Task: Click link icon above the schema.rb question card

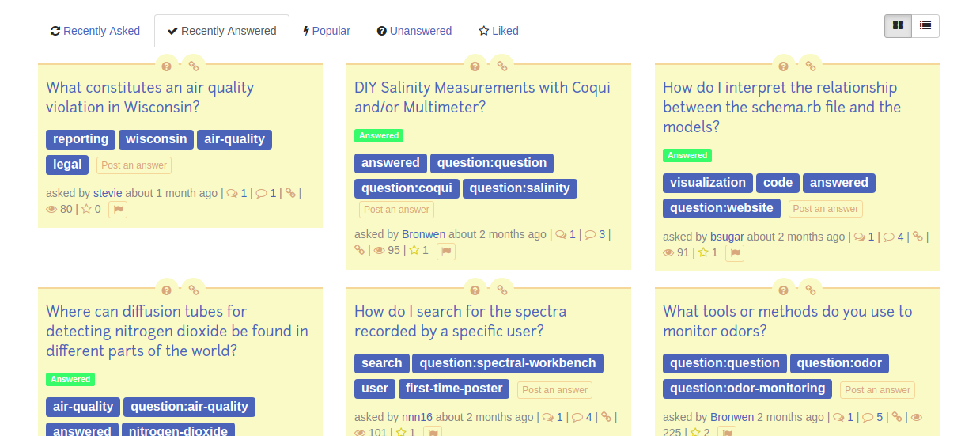Action: click(x=810, y=66)
